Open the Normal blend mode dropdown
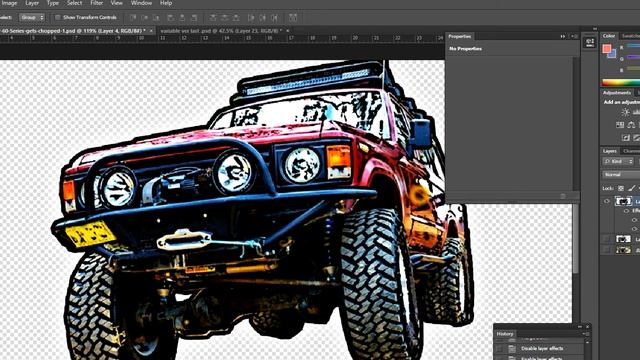Viewport: 640px width, 360px height. pyautogui.click(x=621, y=175)
